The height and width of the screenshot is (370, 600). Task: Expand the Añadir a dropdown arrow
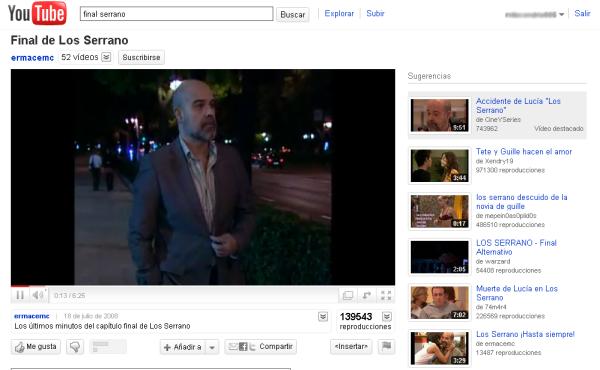pyautogui.click(x=212, y=347)
